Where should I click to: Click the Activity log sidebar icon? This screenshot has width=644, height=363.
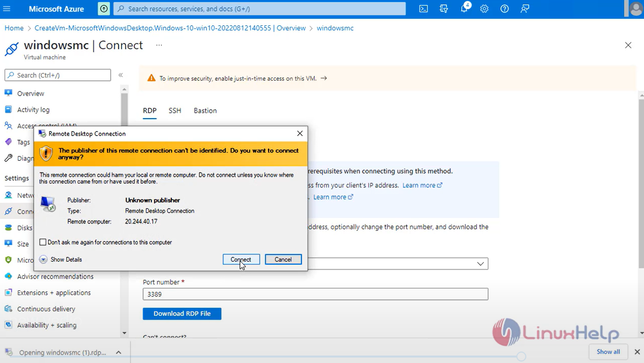(8, 109)
